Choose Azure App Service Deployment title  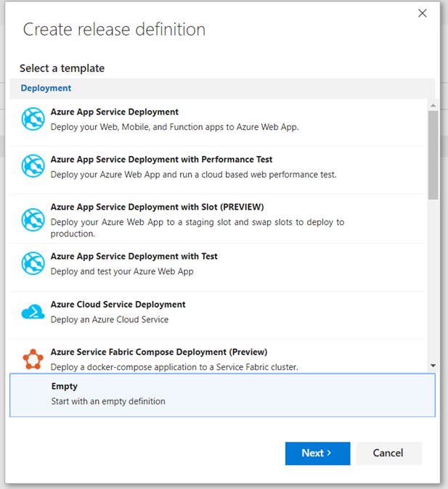click(115, 112)
